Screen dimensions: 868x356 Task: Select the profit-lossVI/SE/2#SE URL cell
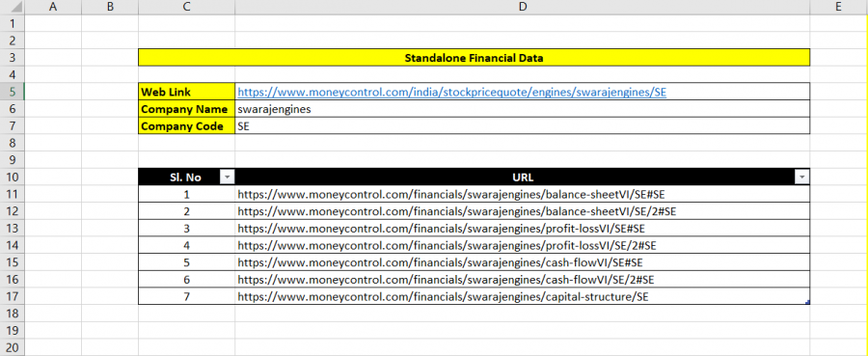(522, 245)
